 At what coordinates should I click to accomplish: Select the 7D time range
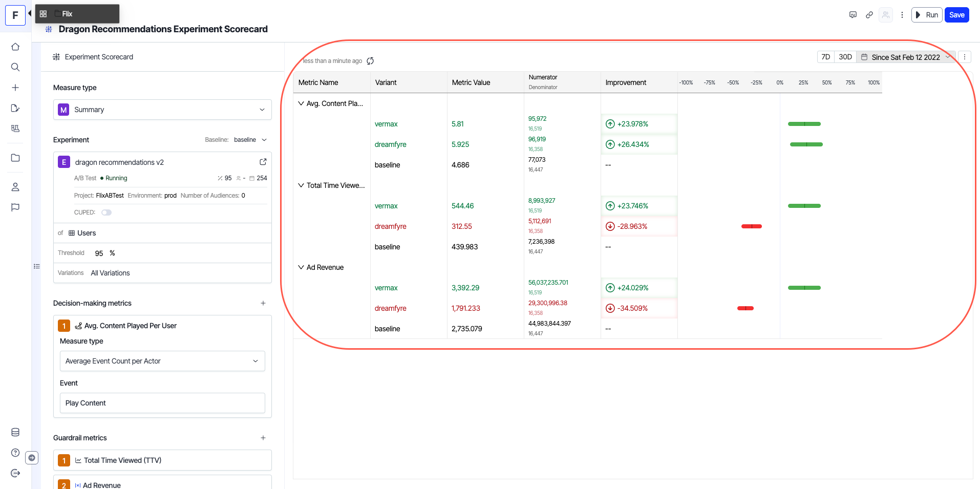[x=826, y=57]
